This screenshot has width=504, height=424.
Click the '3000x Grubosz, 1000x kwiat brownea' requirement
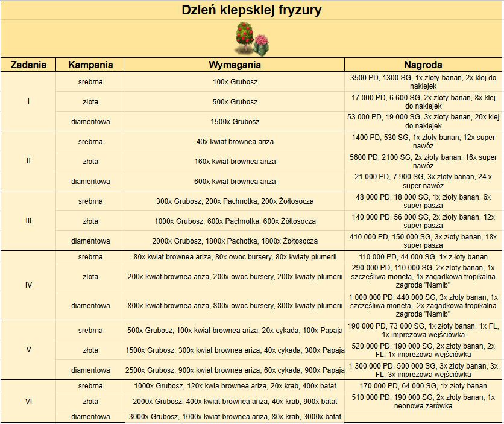(x=235, y=417)
